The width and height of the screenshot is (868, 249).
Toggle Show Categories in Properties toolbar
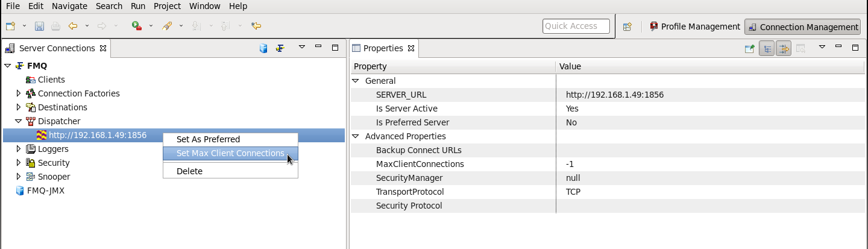pyautogui.click(x=767, y=48)
